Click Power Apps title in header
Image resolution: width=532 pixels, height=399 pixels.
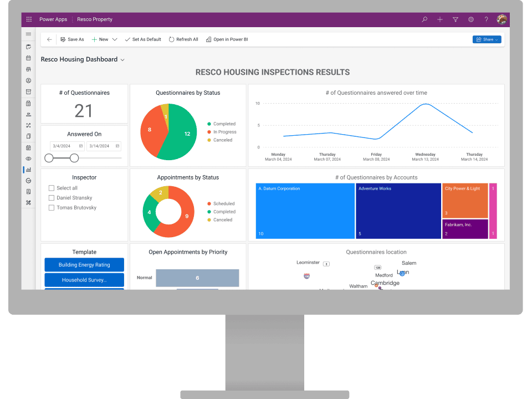[x=53, y=19]
